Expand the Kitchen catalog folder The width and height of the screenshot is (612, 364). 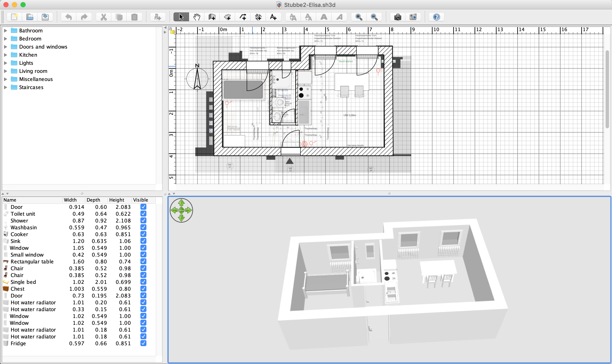5,55
